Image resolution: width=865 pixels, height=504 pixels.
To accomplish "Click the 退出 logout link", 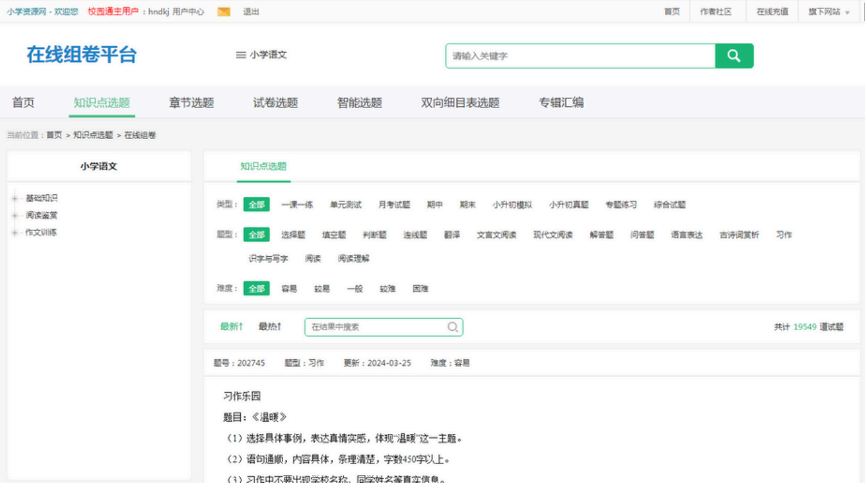I will coord(252,12).
